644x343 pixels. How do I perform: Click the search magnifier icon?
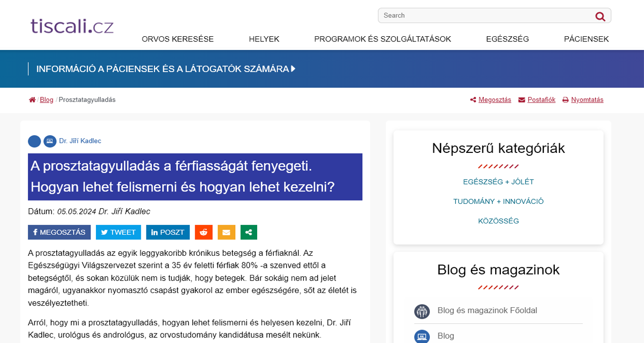coord(600,16)
